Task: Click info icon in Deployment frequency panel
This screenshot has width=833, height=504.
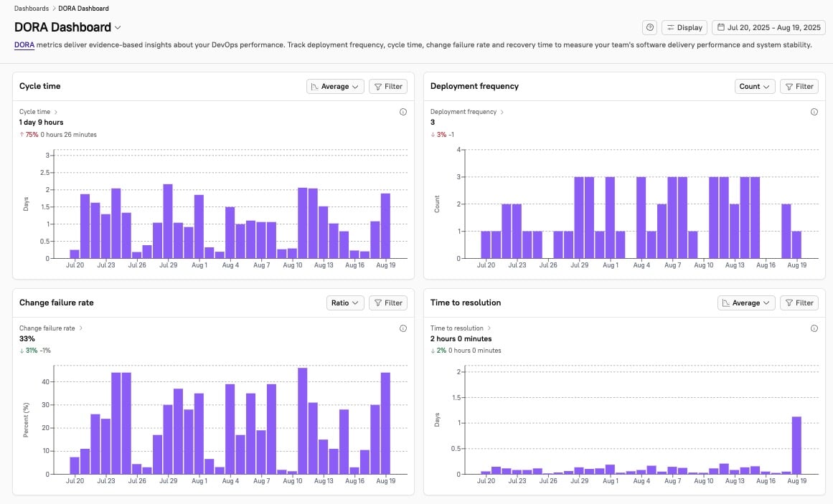Action: [x=814, y=112]
